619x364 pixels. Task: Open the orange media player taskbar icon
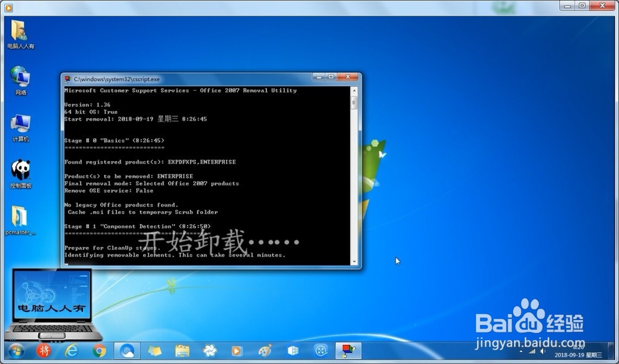click(x=237, y=350)
